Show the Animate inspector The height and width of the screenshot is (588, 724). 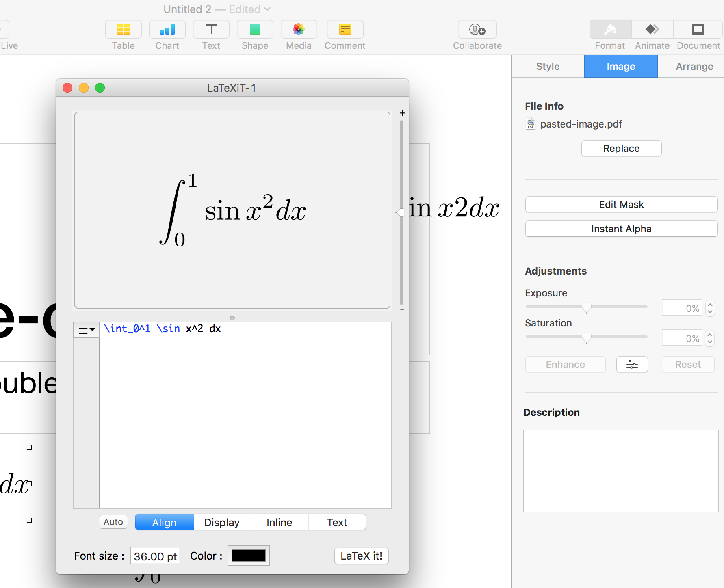pos(652,30)
